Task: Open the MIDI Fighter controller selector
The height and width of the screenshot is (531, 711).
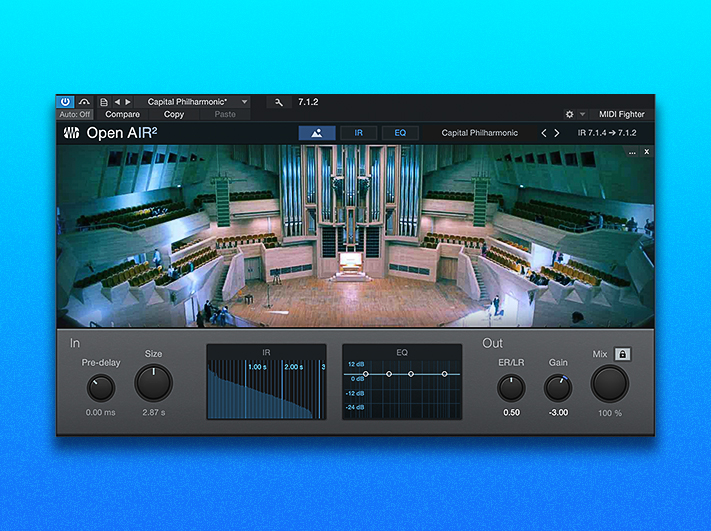Action: click(621, 114)
